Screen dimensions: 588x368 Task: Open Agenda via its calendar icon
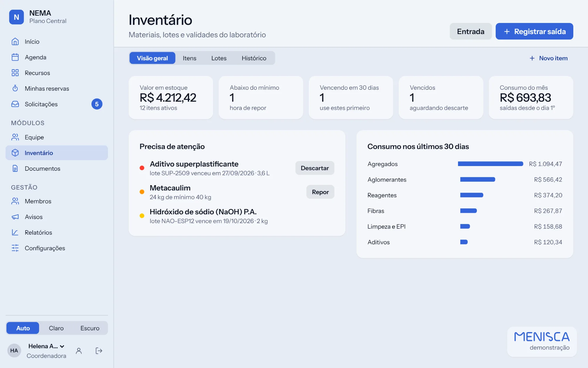coord(15,57)
